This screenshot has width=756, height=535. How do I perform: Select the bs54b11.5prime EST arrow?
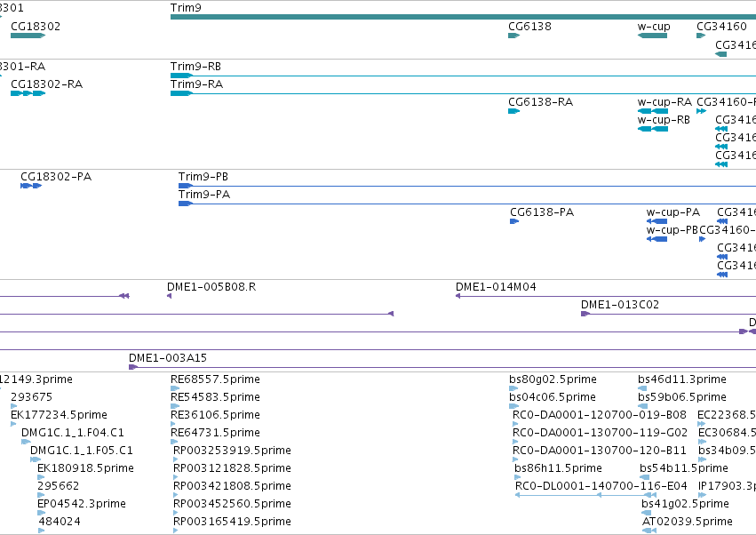point(644,477)
